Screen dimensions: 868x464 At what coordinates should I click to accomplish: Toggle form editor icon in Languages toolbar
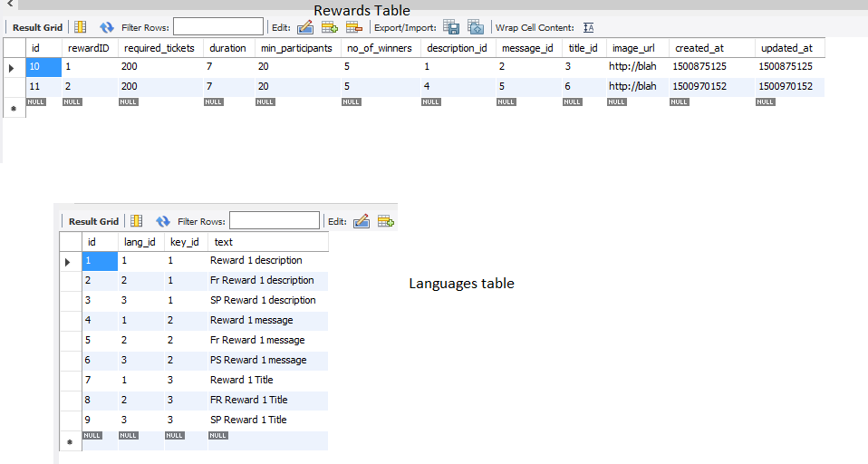[x=136, y=221]
